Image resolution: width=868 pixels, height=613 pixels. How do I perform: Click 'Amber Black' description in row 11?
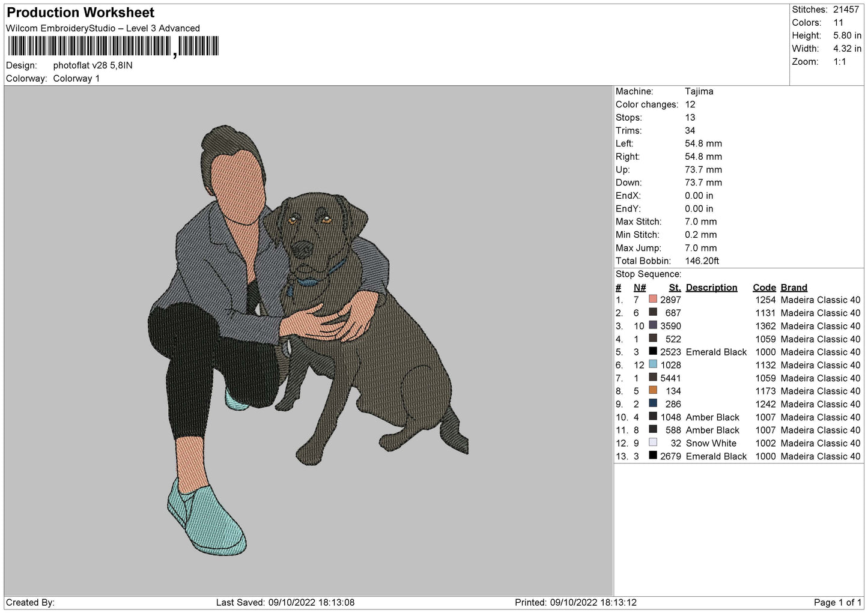point(712,430)
